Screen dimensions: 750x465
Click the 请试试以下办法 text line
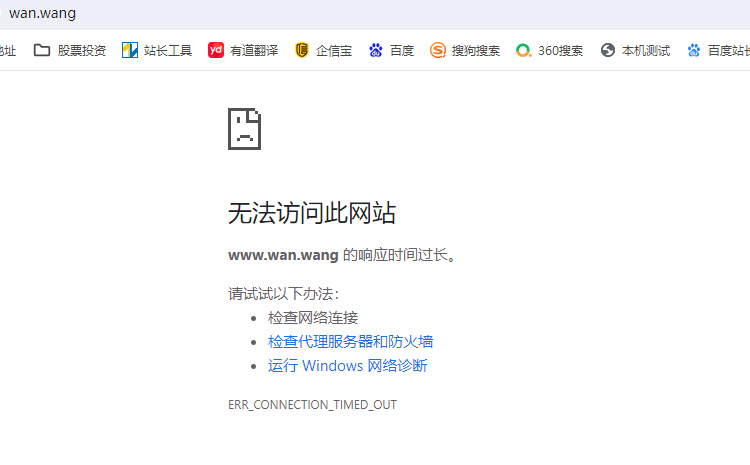tap(283, 294)
